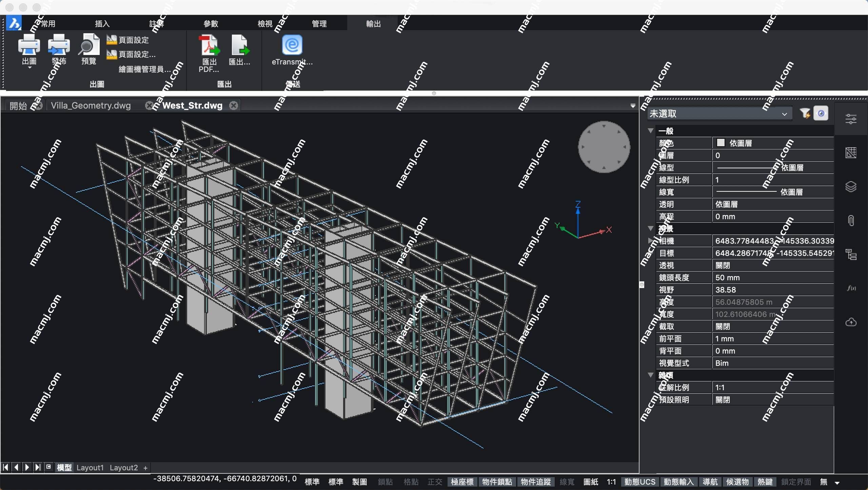Screen dimensions: 868x490
Task: Open the document tabs list dropdown arrow
Action: click(x=633, y=106)
